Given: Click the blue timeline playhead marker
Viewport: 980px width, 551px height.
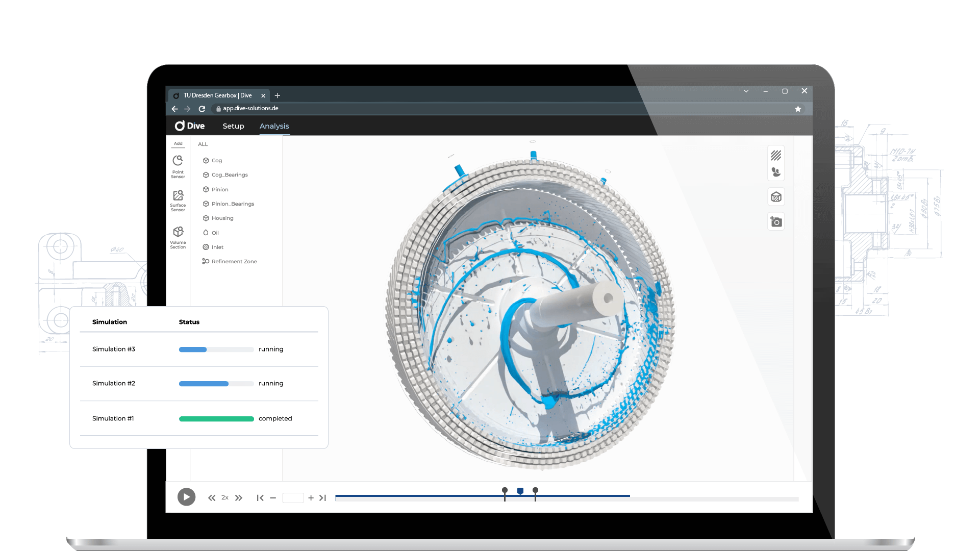Looking at the screenshot, I should pos(520,491).
